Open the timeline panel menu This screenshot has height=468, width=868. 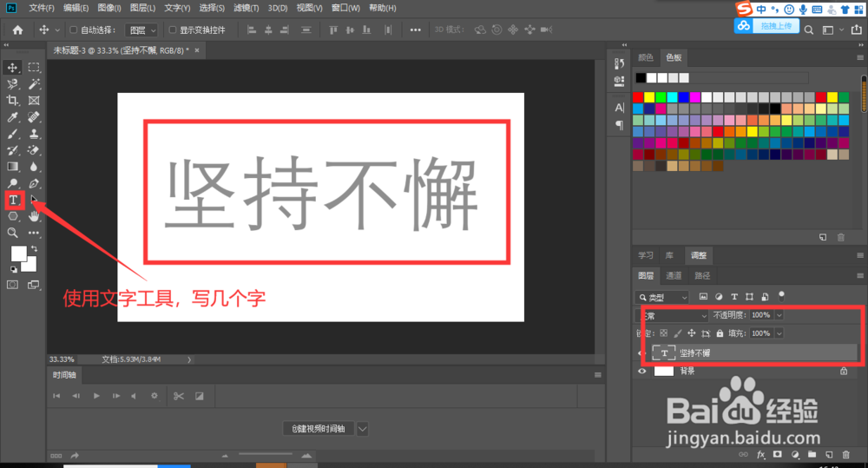point(598,375)
